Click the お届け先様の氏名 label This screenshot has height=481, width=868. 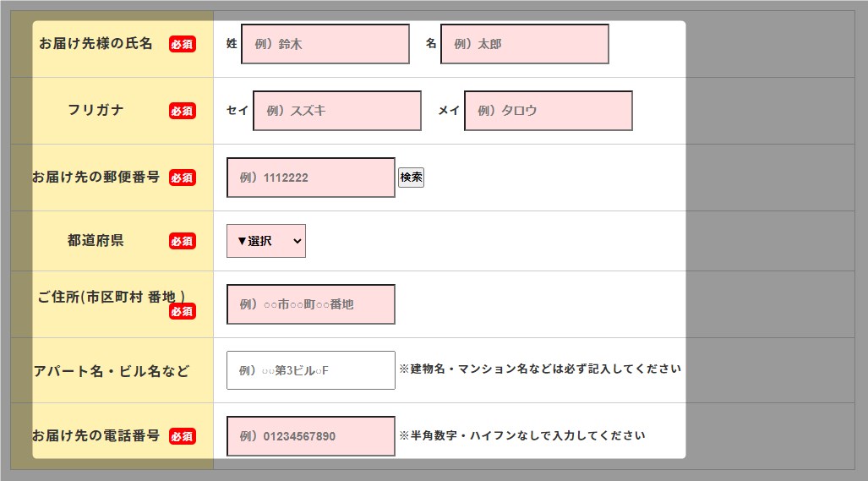click(x=96, y=43)
